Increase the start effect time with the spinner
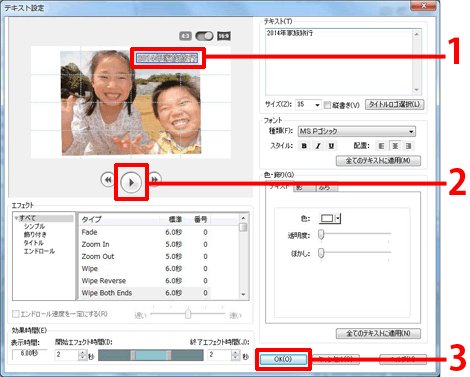Viewport: 470px width, 377px height. pyautogui.click(x=83, y=353)
